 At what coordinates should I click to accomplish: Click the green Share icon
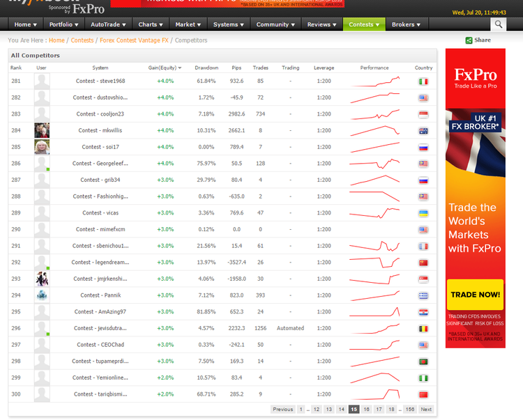[469, 40]
